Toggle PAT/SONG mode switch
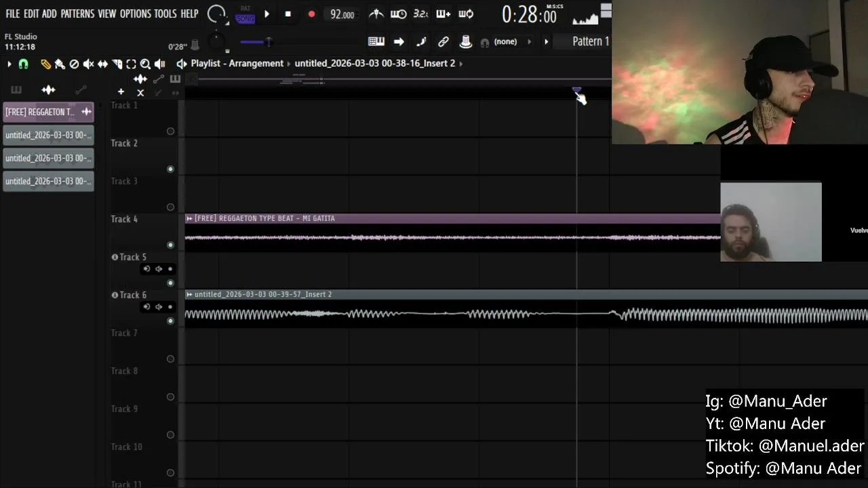This screenshot has width=868, height=488. pos(245,15)
